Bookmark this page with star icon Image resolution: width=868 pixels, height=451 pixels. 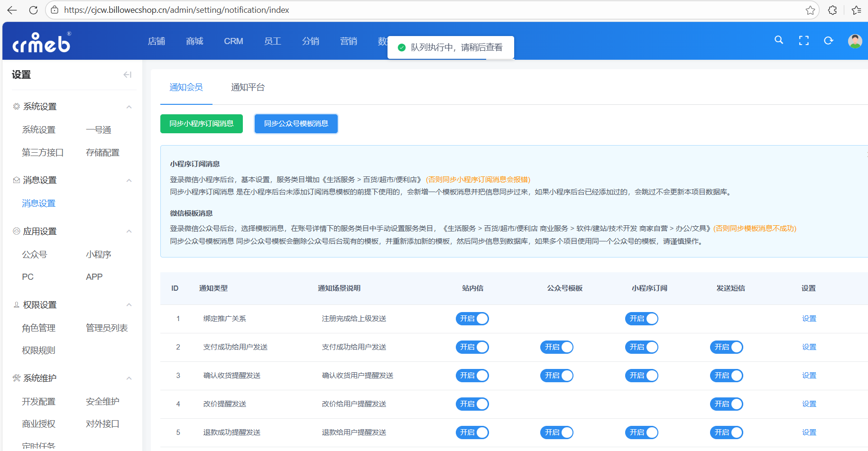click(810, 10)
